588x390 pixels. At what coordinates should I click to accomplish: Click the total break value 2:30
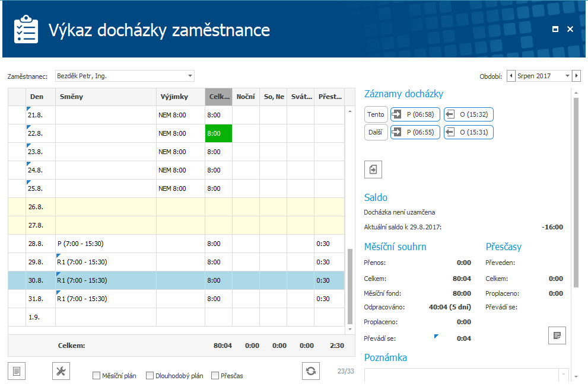pos(337,346)
